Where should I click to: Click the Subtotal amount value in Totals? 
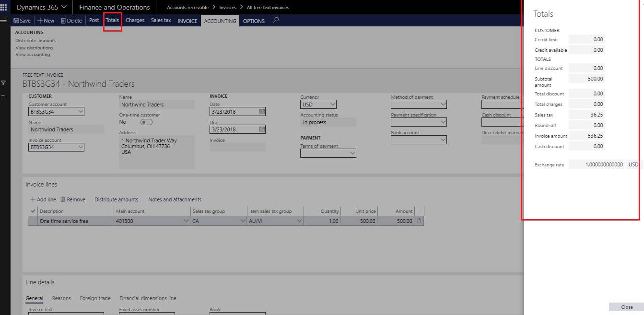pos(587,79)
